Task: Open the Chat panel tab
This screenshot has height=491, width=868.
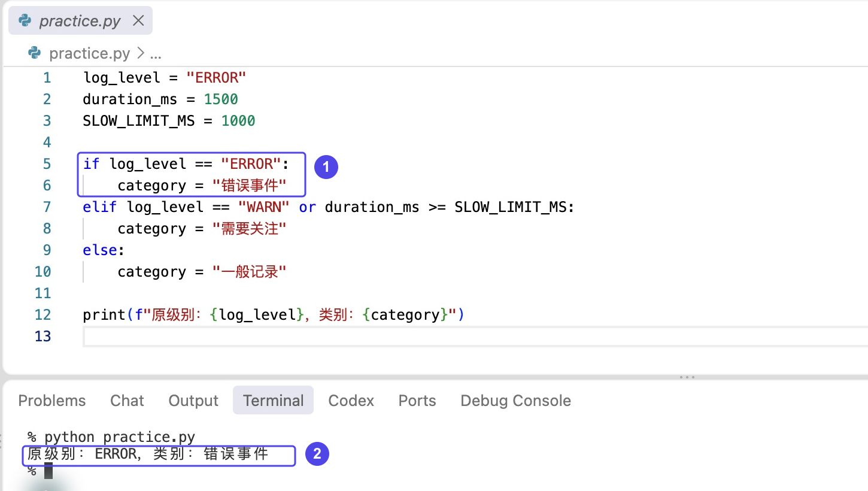Action: point(127,401)
